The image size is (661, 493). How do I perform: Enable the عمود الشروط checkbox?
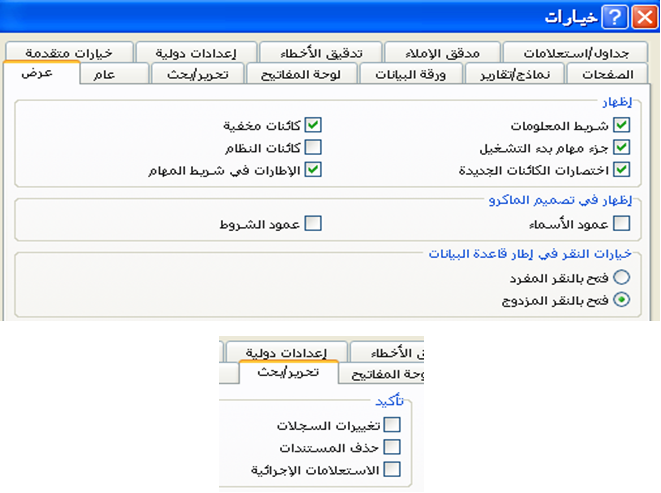click(x=313, y=223)
